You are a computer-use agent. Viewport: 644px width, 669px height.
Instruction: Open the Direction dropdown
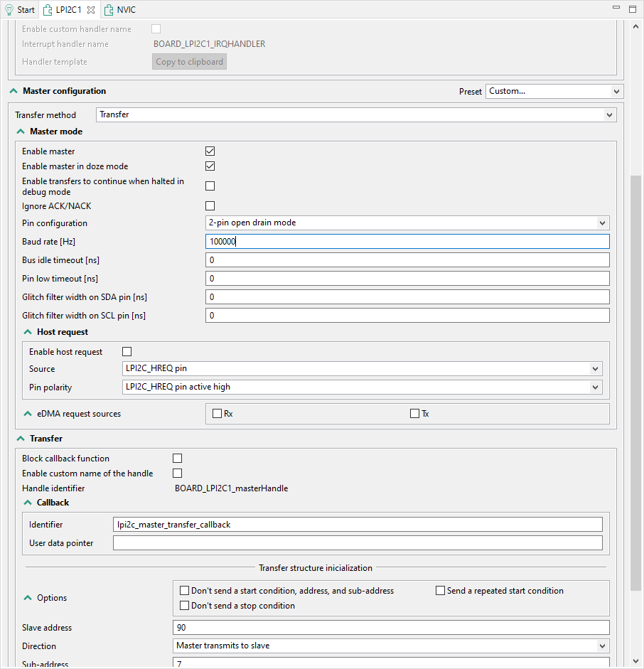pos(391,646)
